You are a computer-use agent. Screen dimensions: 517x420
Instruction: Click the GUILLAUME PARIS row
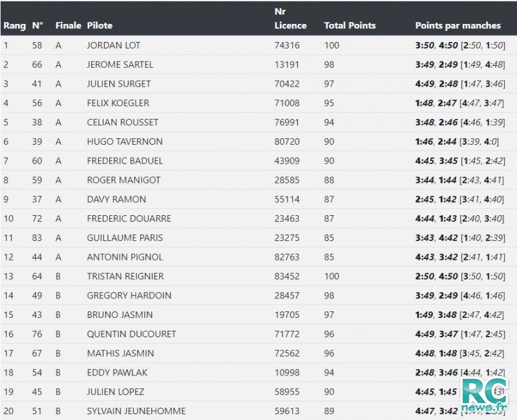click(258, 238)
